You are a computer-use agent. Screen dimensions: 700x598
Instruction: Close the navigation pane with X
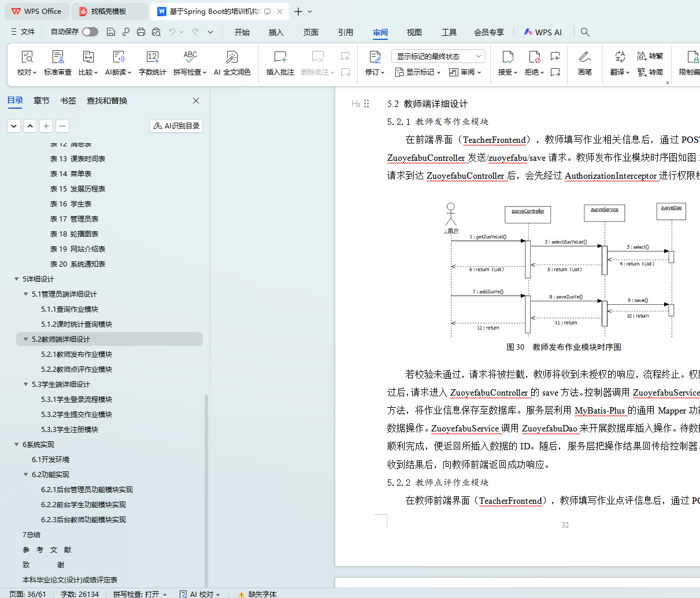pos(196,101)
